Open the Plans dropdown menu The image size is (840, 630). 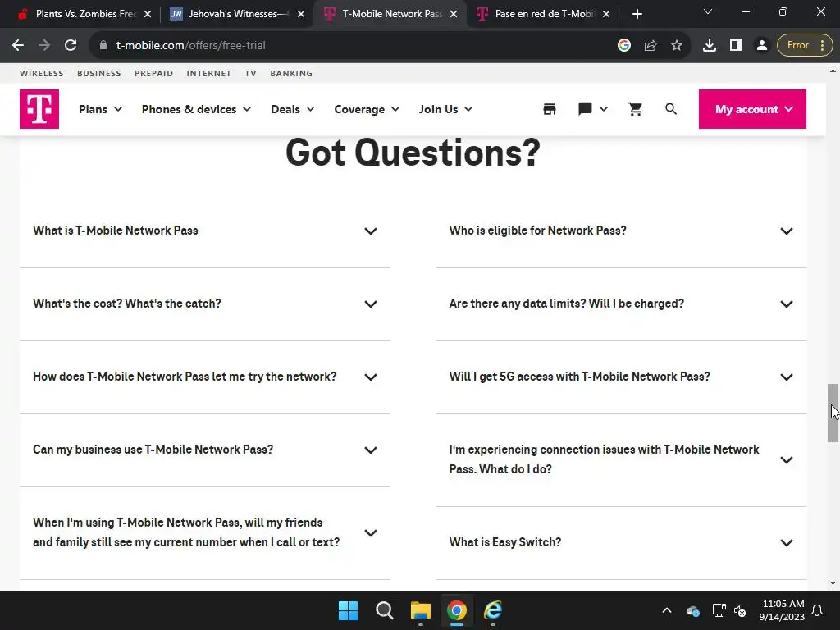click(x=101, y=109)
